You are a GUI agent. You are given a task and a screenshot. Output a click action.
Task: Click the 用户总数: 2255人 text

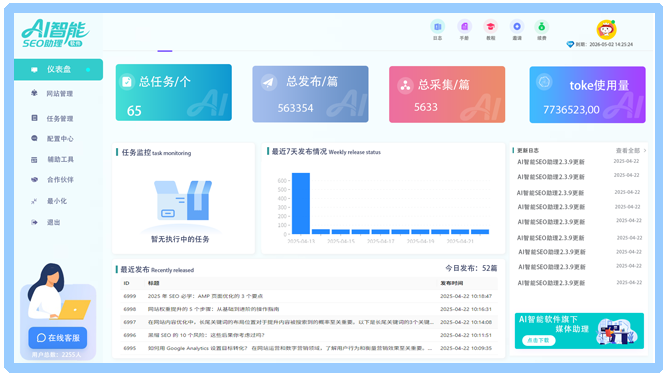click(56, 355)
